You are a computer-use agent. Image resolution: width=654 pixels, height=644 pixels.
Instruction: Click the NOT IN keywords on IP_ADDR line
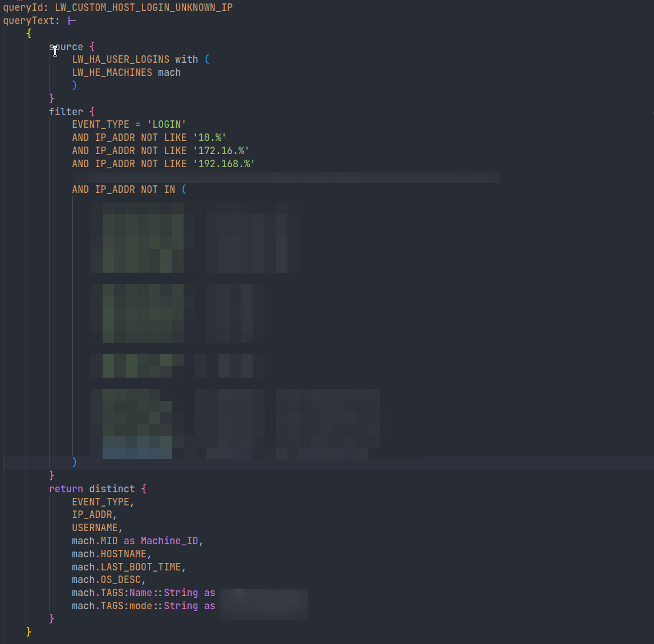(158, 189)
